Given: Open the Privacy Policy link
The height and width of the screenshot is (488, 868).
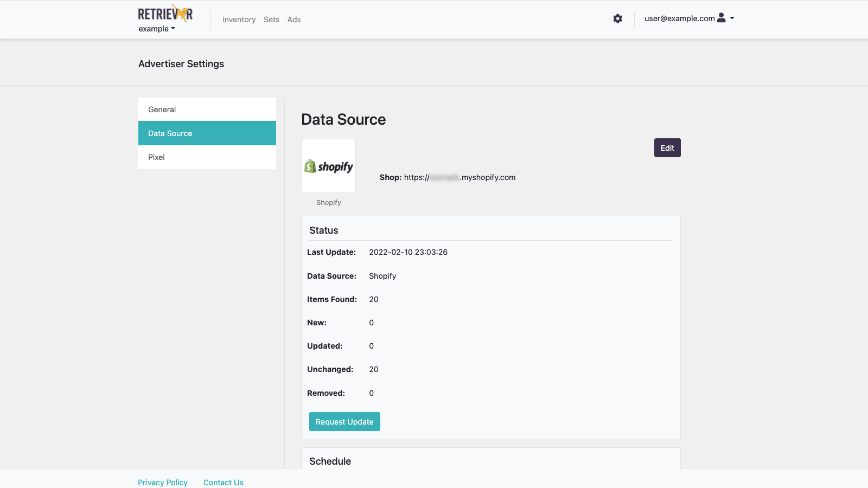Looking at the screenshot, I should (163, 482).
